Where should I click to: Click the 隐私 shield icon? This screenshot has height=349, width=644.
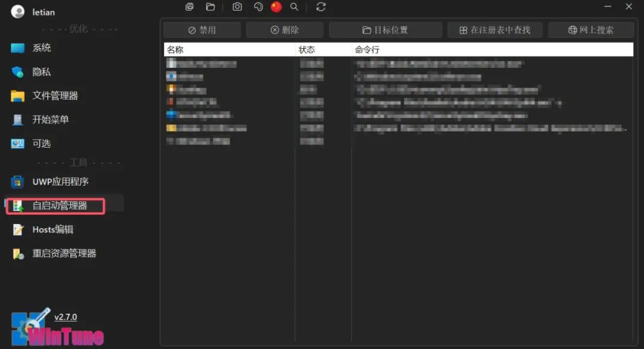point(18,72)
